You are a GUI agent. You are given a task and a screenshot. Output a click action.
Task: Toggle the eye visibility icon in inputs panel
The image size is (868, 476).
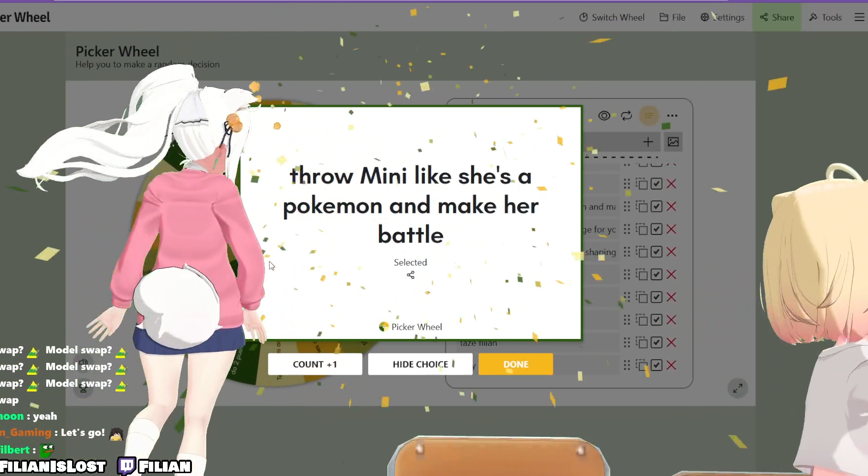pos(604,116)
